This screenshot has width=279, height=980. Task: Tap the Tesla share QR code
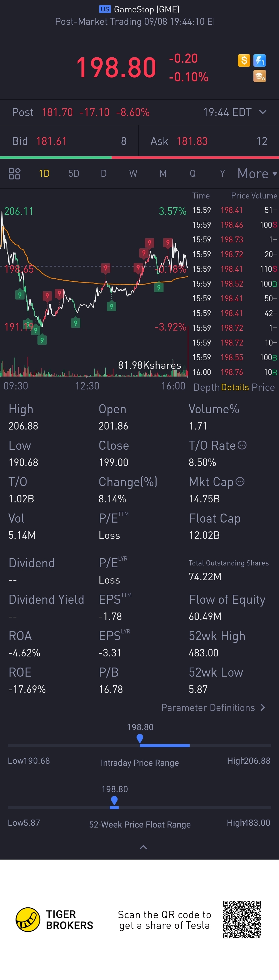coord(242,919)
